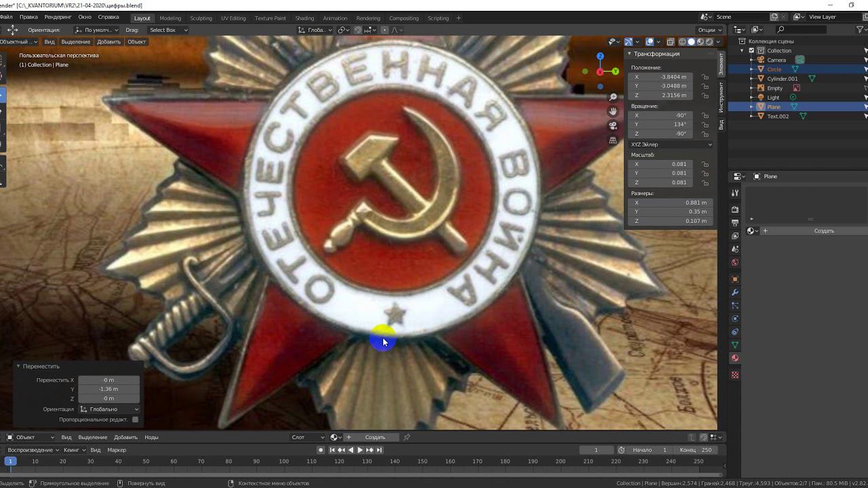868x488 pixels.
Task: Collapse the Переместить operator panel
Action: [x=18, y=367]
